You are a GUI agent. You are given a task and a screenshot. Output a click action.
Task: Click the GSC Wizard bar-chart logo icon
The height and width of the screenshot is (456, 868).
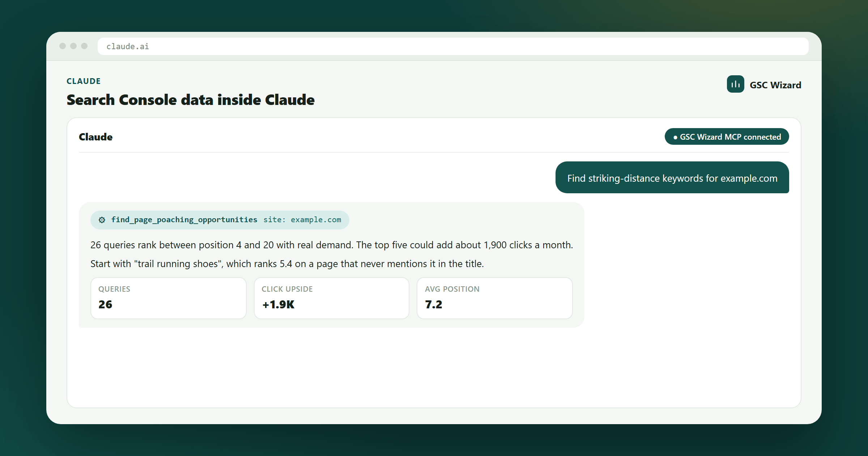pos(735,84)
